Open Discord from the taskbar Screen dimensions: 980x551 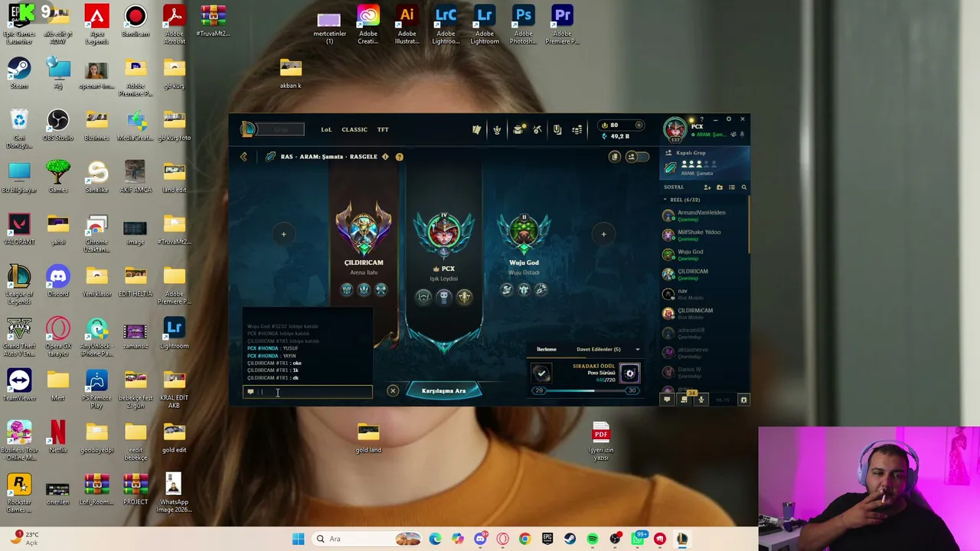[480, 539]
